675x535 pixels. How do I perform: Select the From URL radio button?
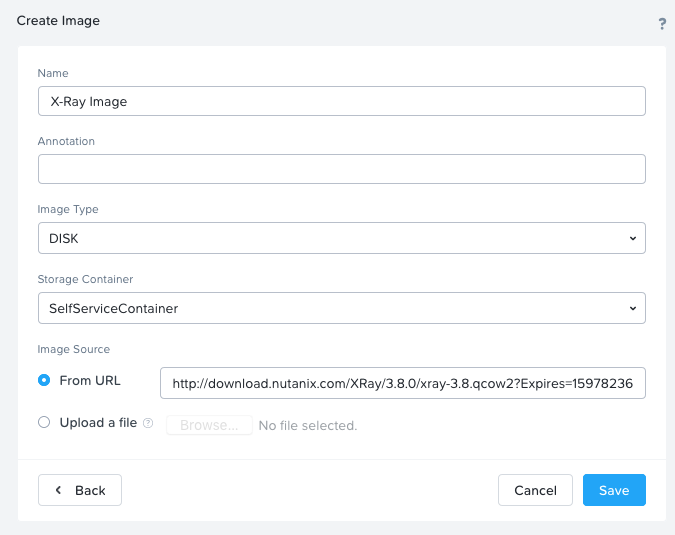click(x=44, y=380)
